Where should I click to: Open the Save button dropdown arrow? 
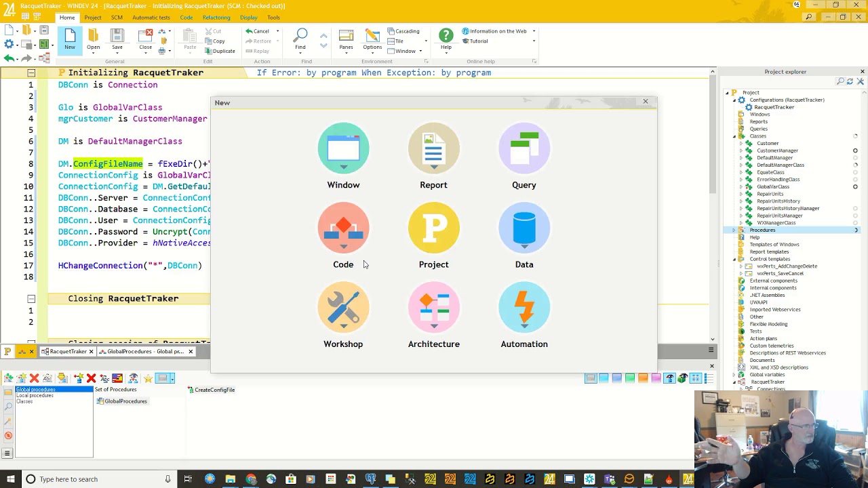click(x=117, y=53)
